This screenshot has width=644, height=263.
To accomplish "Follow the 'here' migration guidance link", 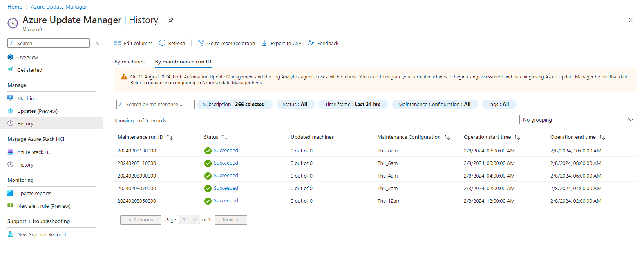I will [x=256, y=83].
